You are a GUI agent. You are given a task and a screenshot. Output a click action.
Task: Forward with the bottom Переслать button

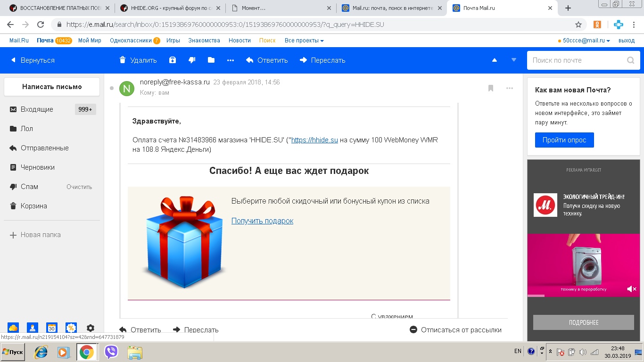(196, 330)
